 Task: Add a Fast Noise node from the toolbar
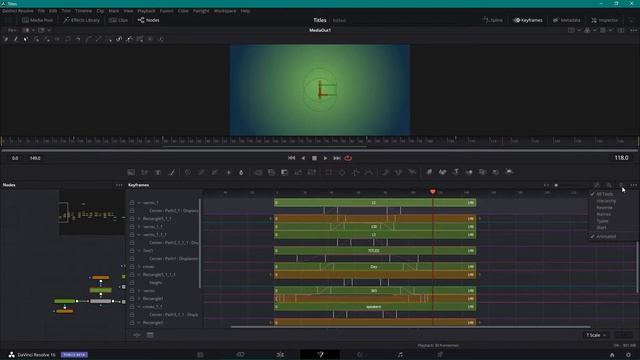point(144,172)
